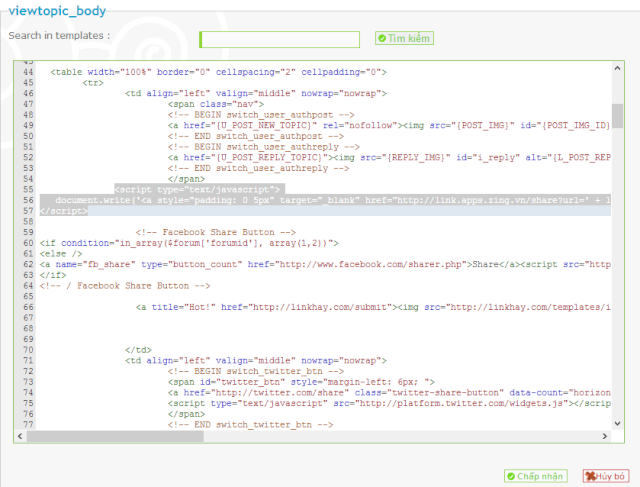
Task: Click the Facebook Share Button opening comment
Action: 216,232
